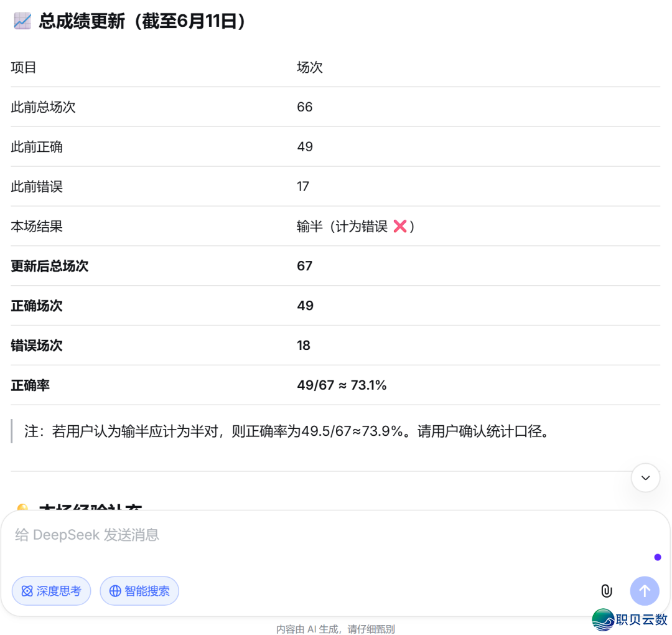
Task: Toggle the 智能搜索 smart search option
Action: coord(139,591)
